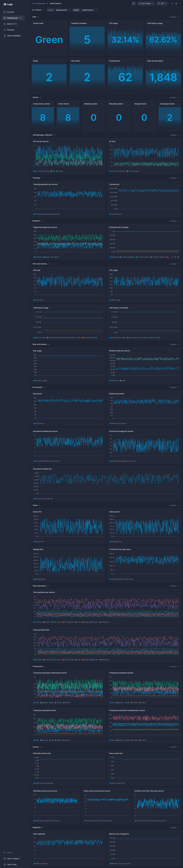183x868 pixels.
Task: Open the Presets dropdown
Action: [38, 10]
